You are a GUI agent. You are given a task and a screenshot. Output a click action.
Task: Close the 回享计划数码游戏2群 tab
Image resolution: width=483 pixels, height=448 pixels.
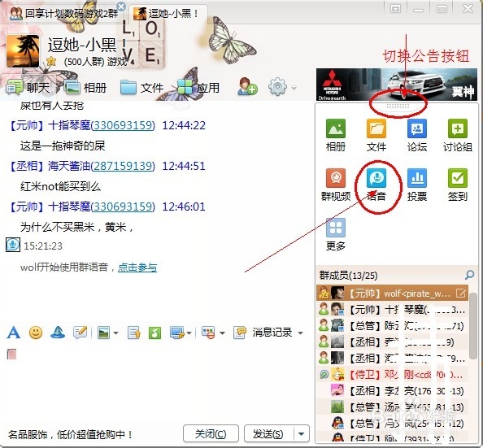click(x=121, y=7)
